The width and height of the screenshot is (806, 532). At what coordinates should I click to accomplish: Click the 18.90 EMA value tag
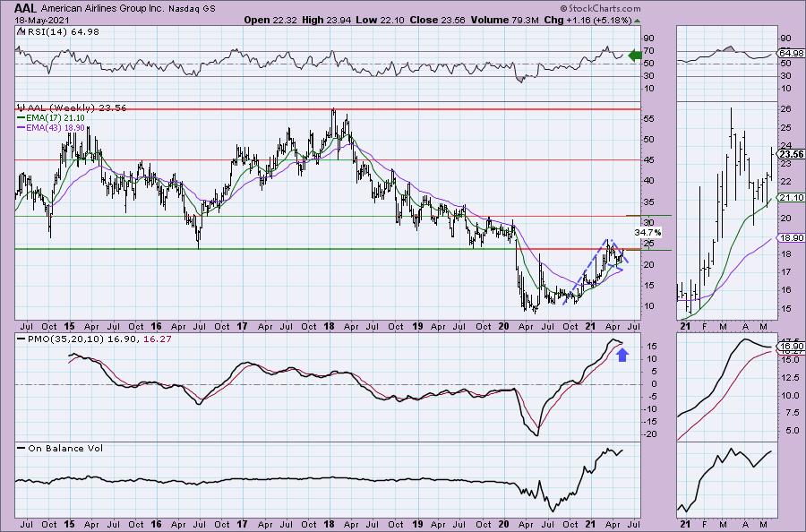792,238
